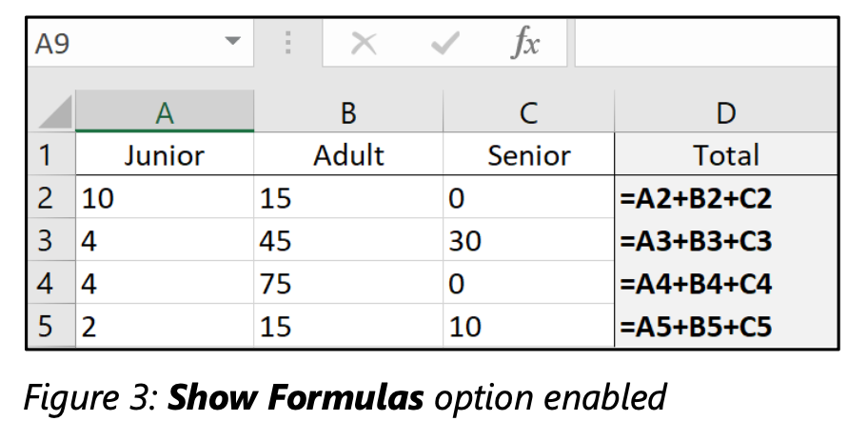Click cell B4 containing 75
This screenshot has width=868, height=421.
pos(348,285)
